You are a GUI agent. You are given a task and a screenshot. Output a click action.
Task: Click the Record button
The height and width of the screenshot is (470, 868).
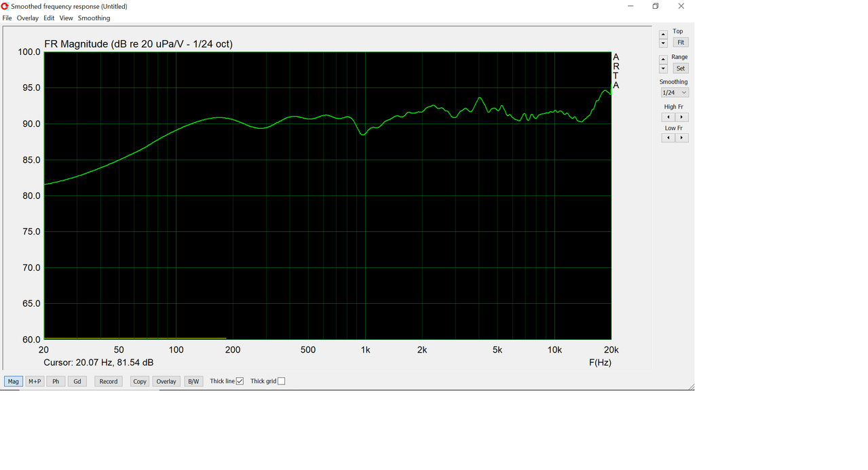tap(109, 381)
